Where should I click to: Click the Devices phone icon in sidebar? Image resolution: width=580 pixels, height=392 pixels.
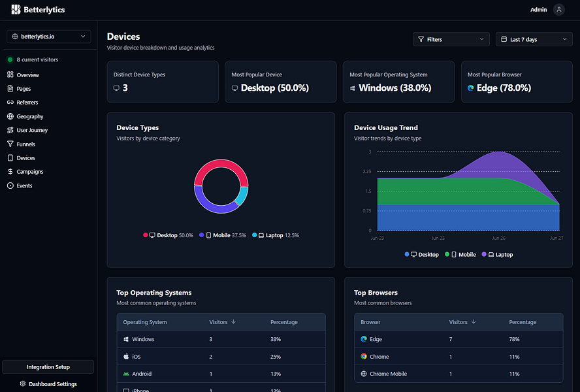click(10, 157)
